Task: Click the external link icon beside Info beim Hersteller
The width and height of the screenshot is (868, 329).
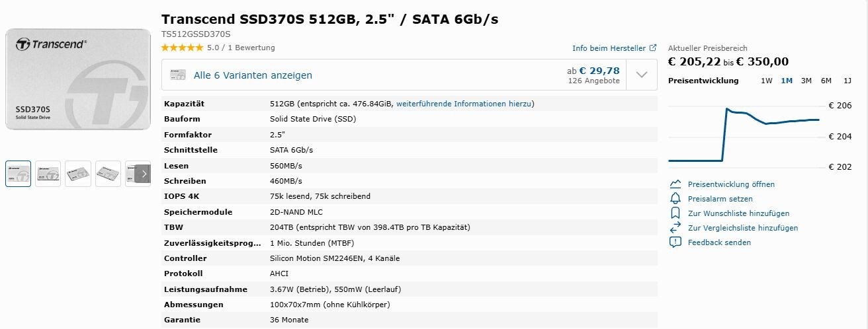Action: pos(653,48)
